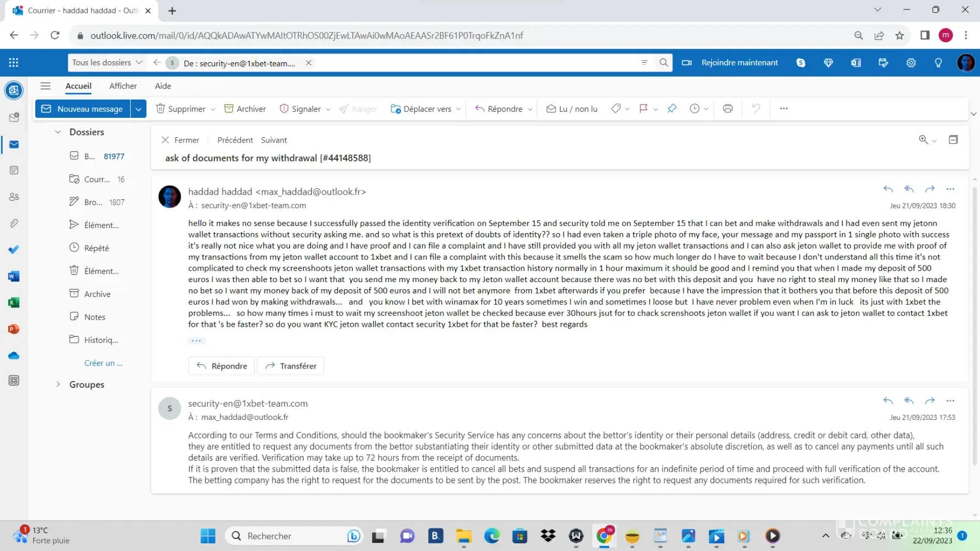
Task: Click the Windows taskbar search box
Action: point(294,536)
